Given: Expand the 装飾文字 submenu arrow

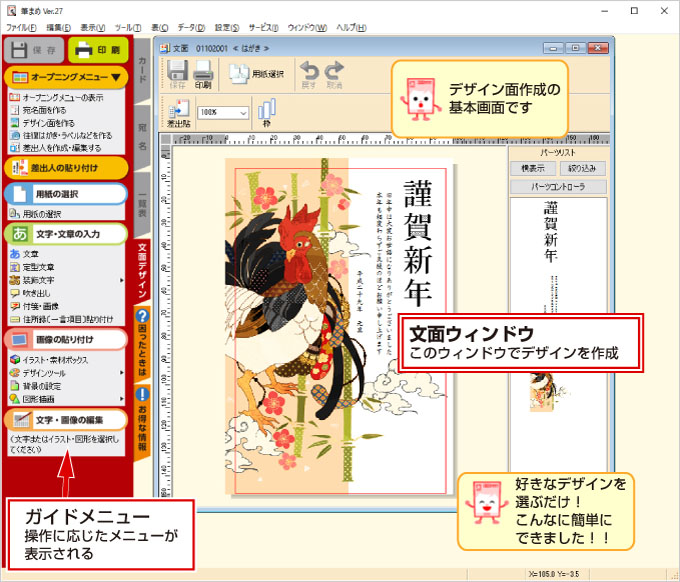Looking at the screenshot, I should 121,280.
